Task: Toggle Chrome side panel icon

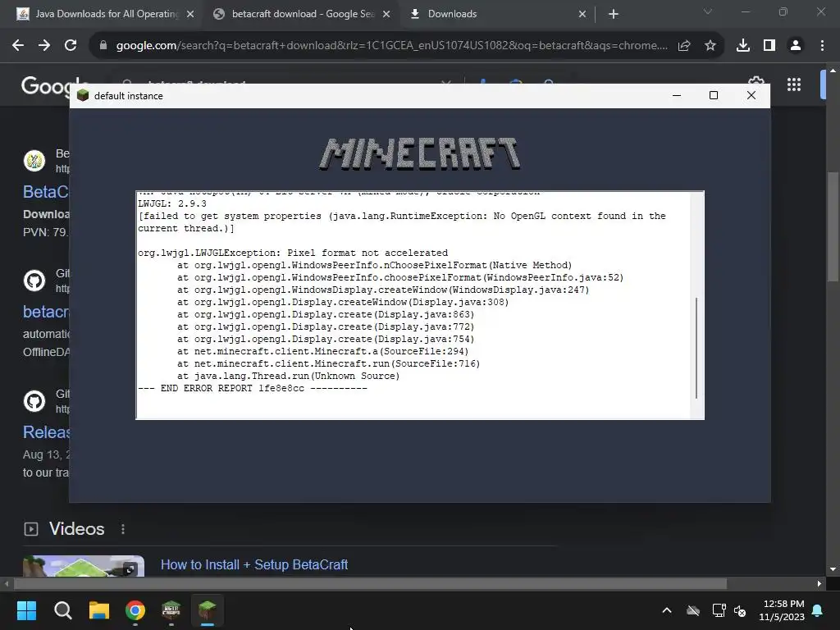Action: pyautogui.click(x=769, y=46)
